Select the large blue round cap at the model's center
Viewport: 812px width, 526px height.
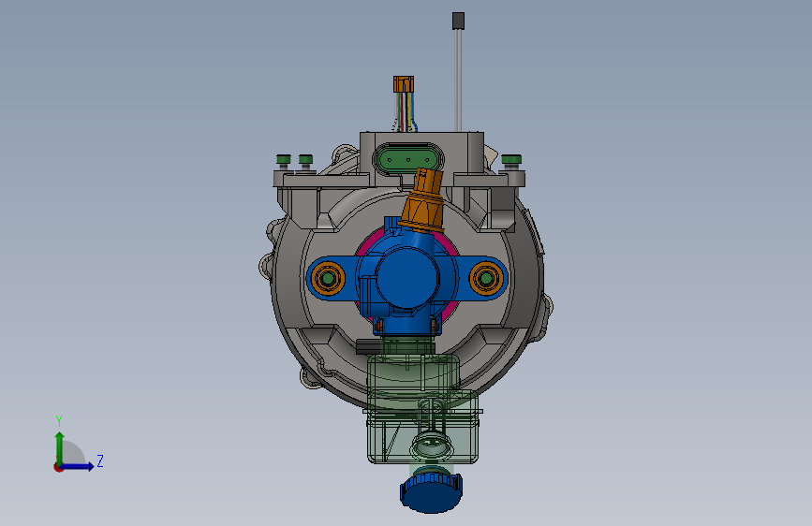point(407,278)
